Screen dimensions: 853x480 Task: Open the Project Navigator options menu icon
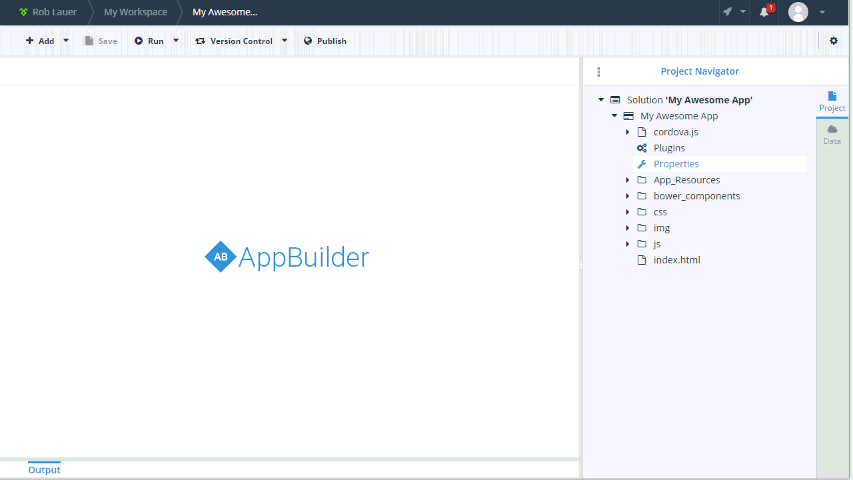click(598, 72)
